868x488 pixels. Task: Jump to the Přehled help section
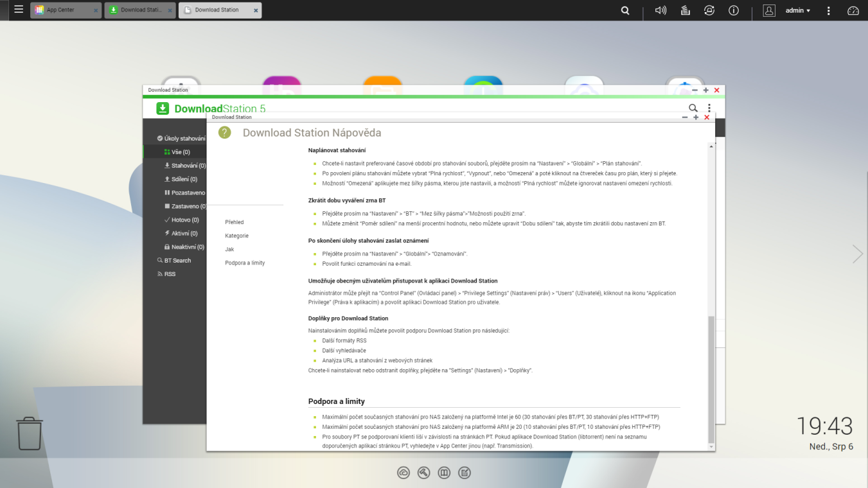pyautogui.click(x=235, y=222)
